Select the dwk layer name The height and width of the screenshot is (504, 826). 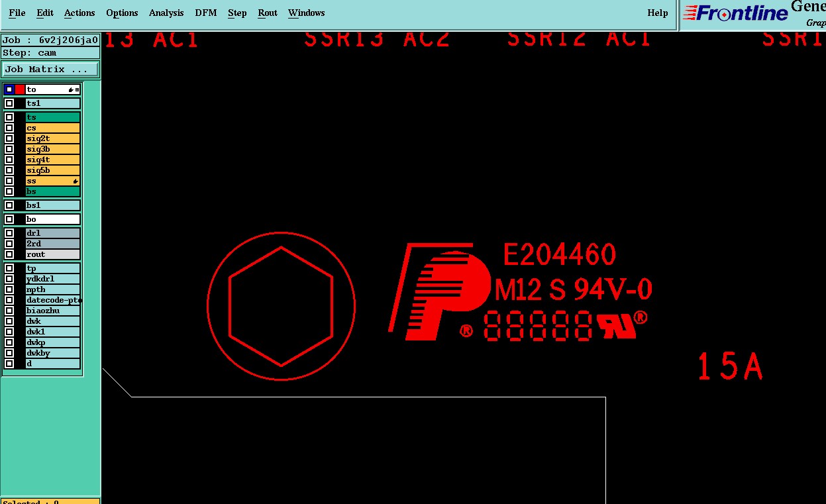53,321
